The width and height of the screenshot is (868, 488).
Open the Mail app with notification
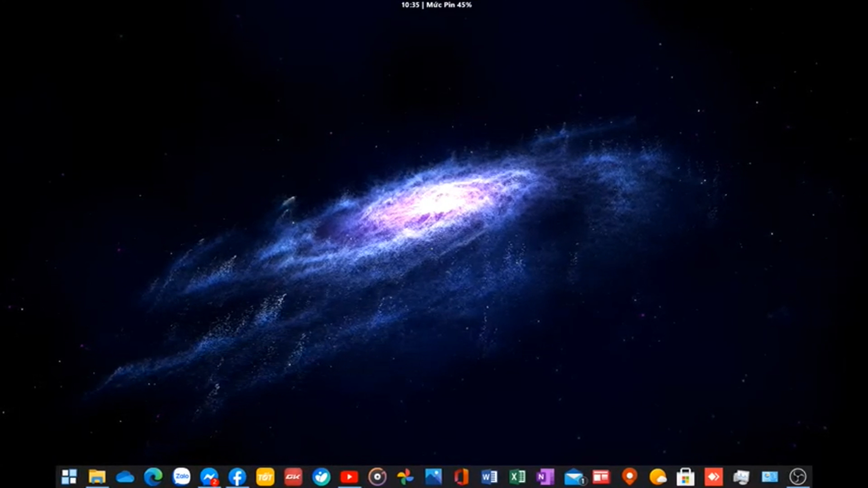pyautogui.click(x=574, y=477)
